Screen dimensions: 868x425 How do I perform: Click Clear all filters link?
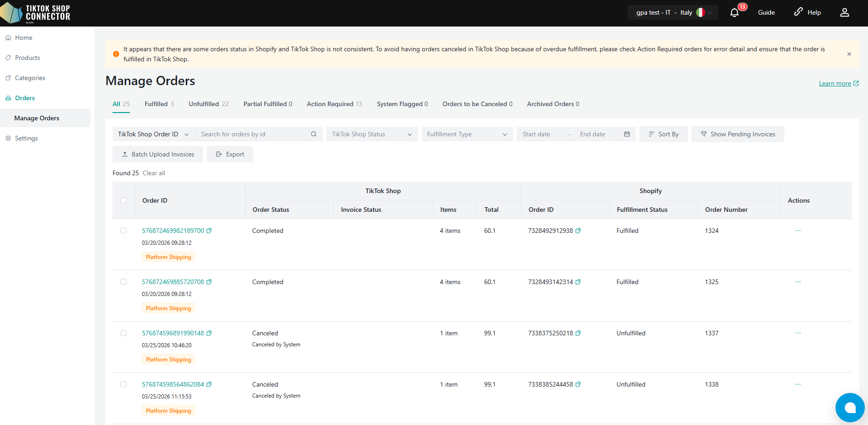click(154, 173)
